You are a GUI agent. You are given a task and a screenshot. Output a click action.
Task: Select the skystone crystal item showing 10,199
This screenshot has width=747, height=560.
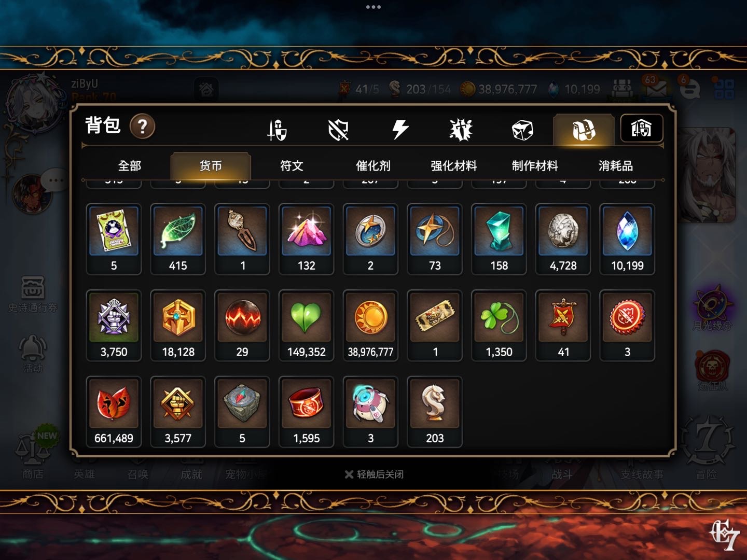point(627,239)
